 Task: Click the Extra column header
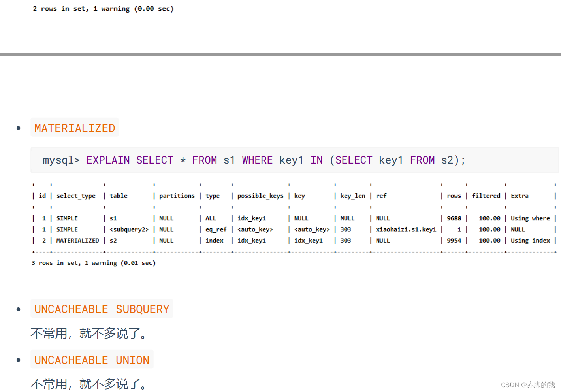520,196
